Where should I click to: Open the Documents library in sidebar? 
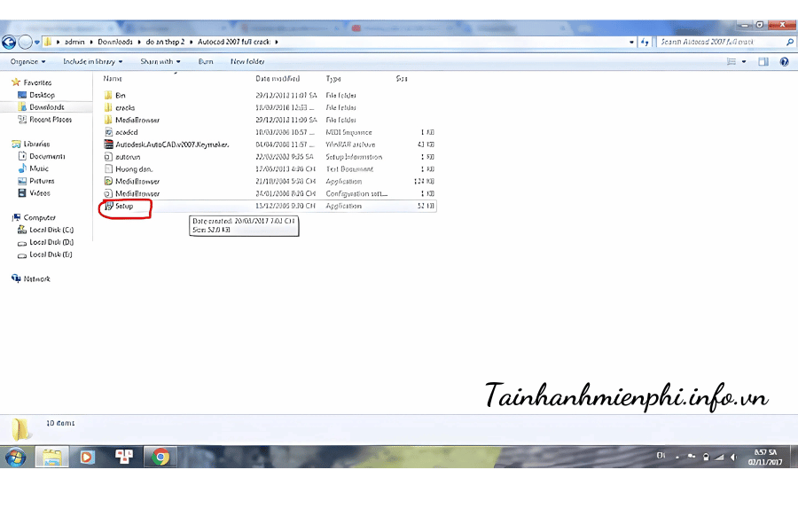pos(47,156)
